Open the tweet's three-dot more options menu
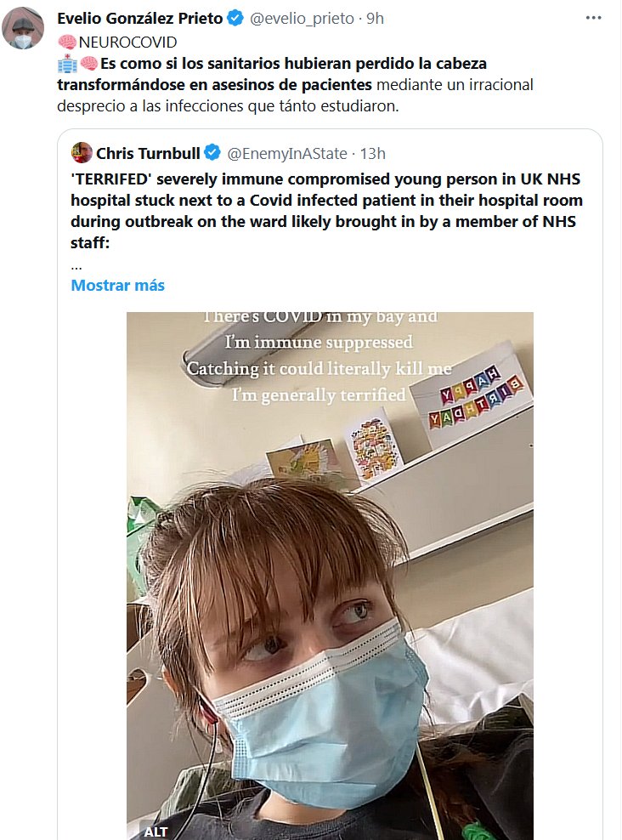Image resolution: width=622 pixels, height=840 pixels. [x=592, y=18]
